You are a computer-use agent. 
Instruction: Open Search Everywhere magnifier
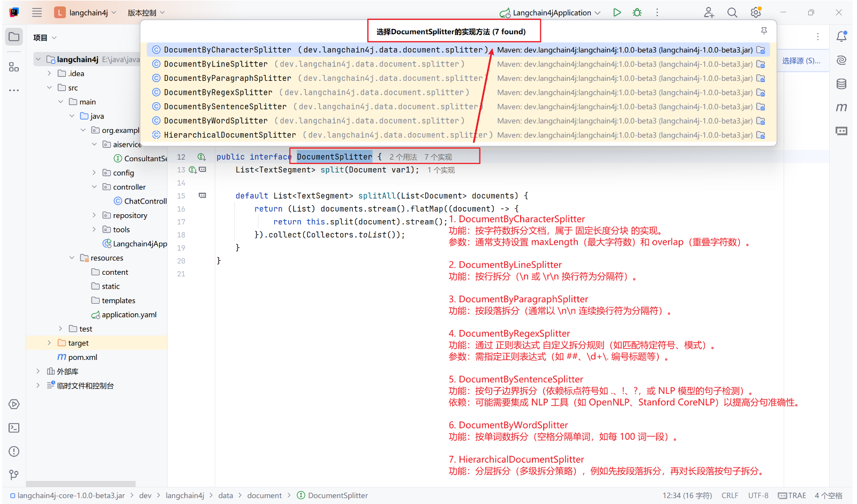point(732,12)
